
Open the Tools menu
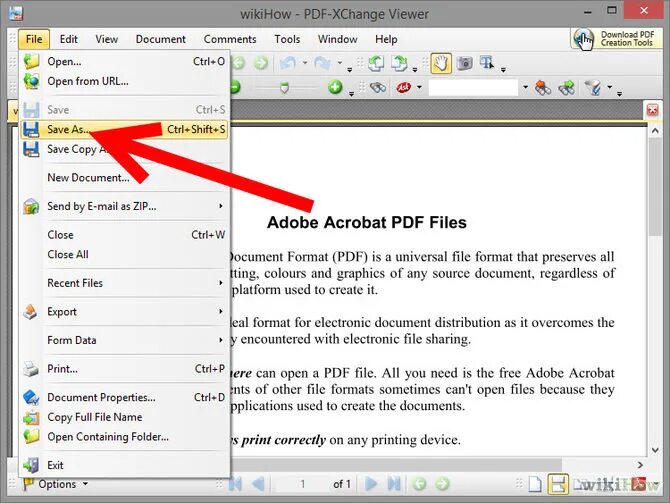pos(287,39)
